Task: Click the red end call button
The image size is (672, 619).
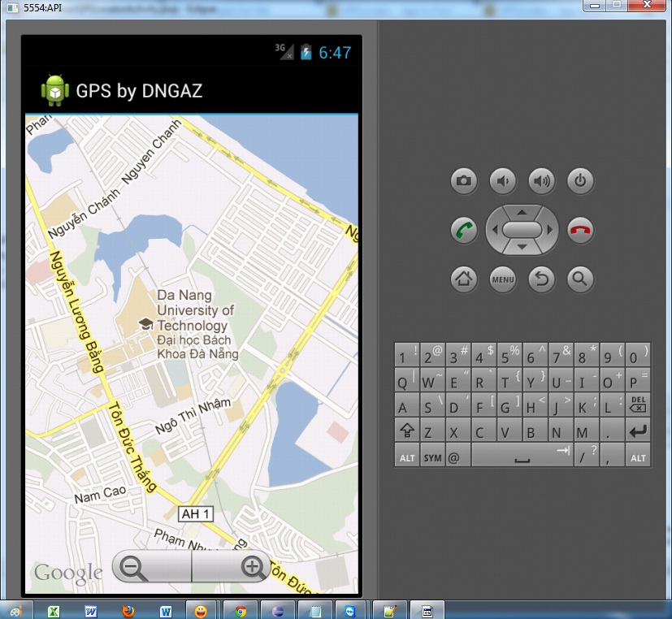Action: 580,230
